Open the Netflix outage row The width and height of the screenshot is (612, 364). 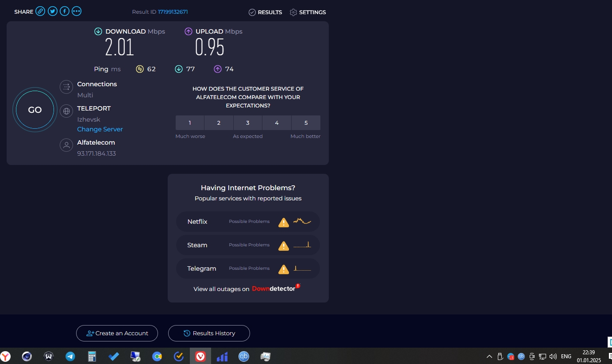(x=248, y=222)
